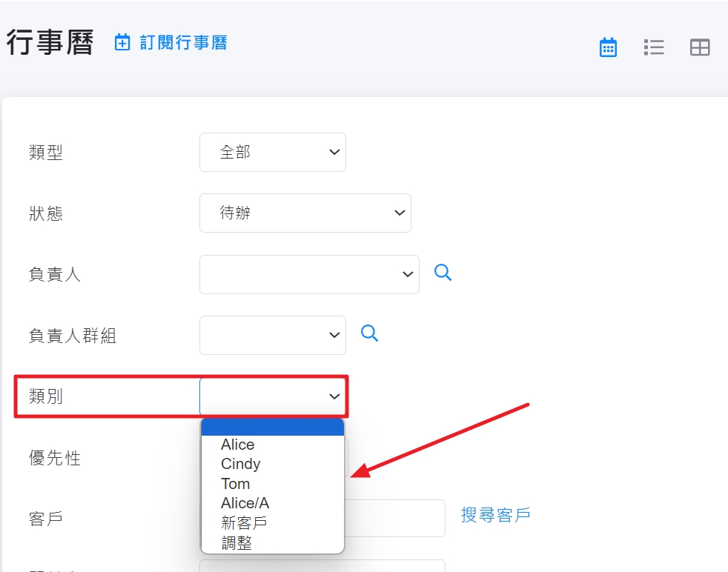Choose Alice/A in the dropdown list
The height and width of the screenshot is (572, 728).
click(x=245, y=503)
